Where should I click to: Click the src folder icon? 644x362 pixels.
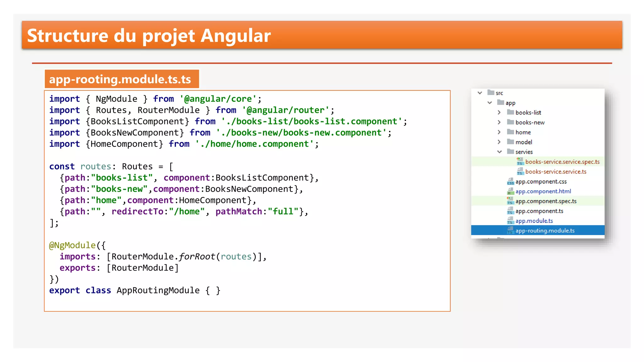coord(491,92)
